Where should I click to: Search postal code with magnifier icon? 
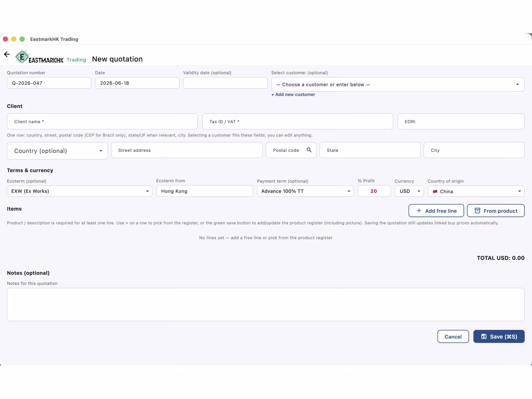(309, 150)
